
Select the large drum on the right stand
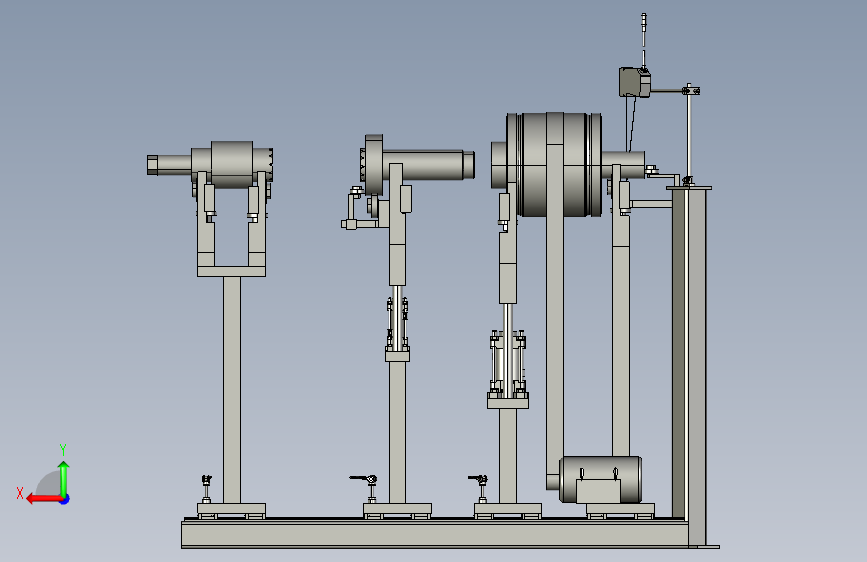pyautogui.click(x=555, y=165)
